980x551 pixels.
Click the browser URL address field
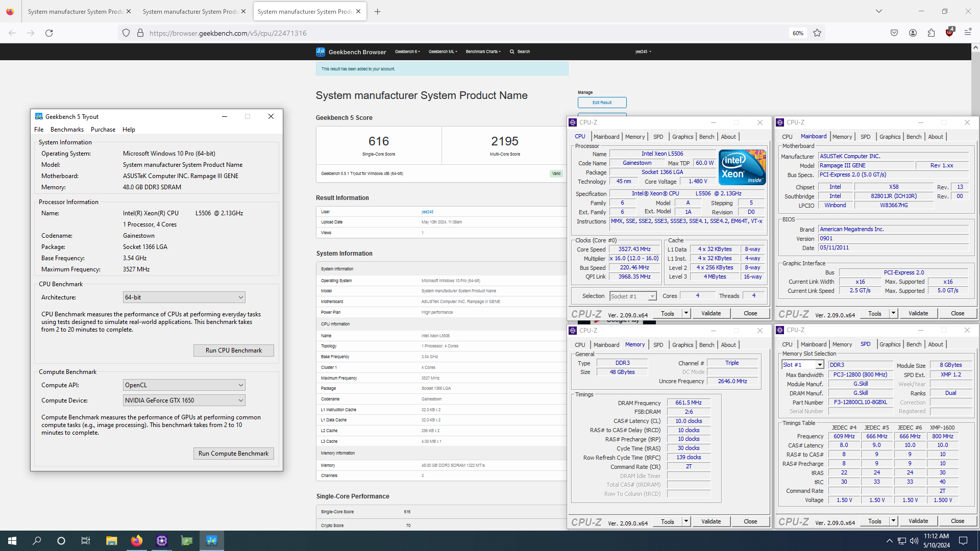click(x=459, y=33)
